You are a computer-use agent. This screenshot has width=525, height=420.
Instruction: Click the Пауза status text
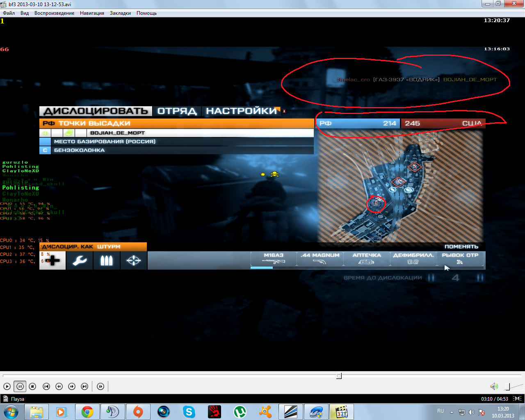tap(18, 399)
